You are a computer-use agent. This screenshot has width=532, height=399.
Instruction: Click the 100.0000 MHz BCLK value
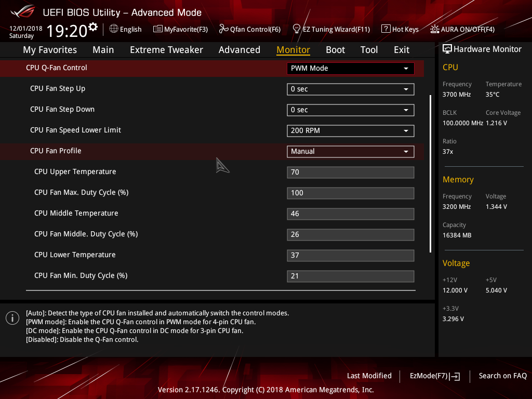pos(462,123)
